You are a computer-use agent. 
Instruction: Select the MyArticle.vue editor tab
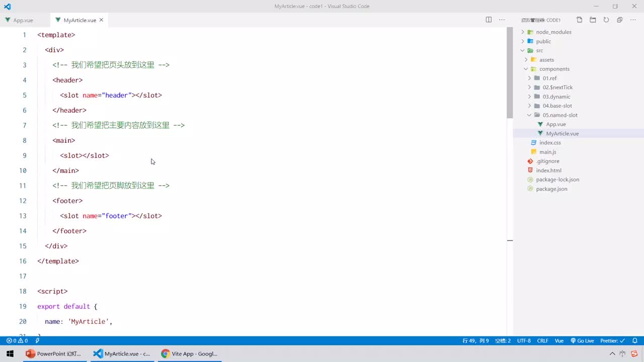click(79, 20)
